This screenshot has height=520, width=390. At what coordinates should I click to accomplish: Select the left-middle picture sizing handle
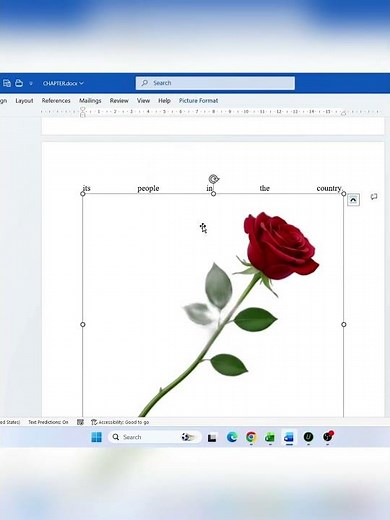point(83,324)
